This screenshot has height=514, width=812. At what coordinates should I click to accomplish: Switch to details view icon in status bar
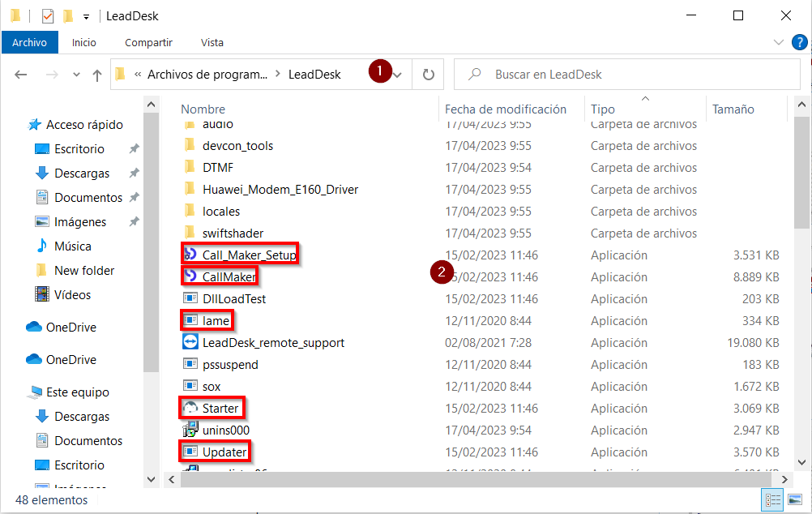pos(772,500)
